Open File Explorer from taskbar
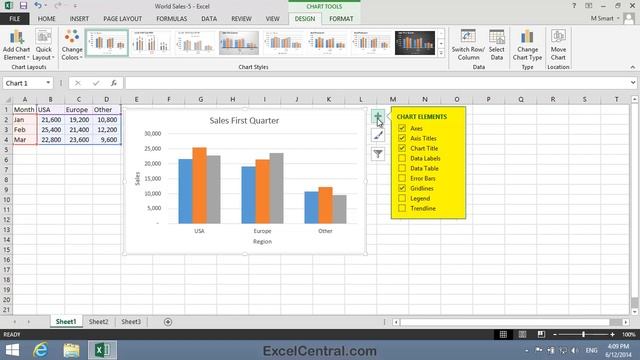640x360 pixels. (x=71, y=350)
